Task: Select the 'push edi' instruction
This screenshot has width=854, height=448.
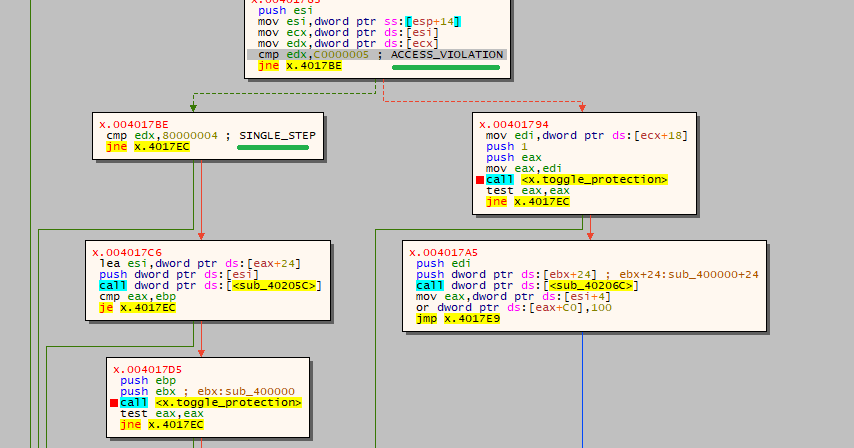Action: pyautogui.click(x=443, y=263)
